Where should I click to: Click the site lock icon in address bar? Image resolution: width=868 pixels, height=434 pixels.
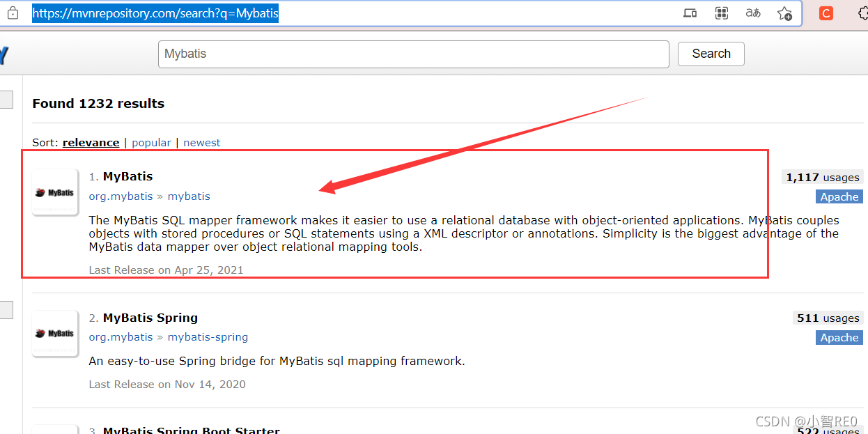[x=13, y=13]
